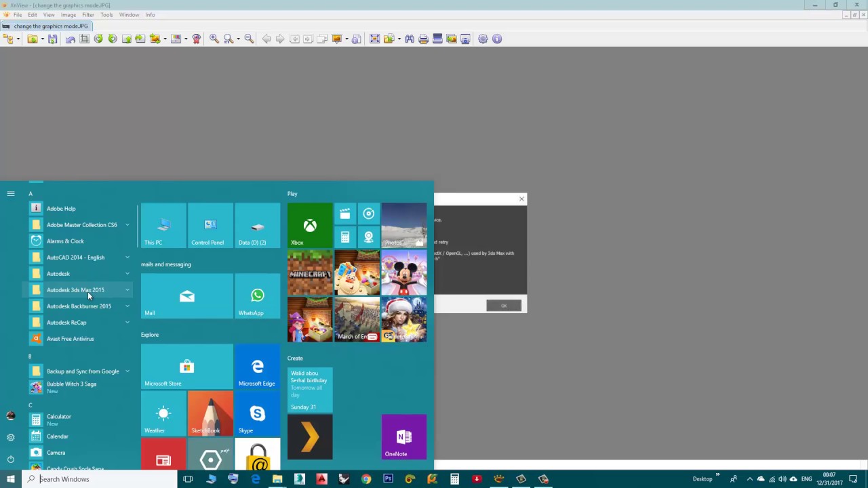Click the XnView Browser icon in toolbar

(9, 39)
